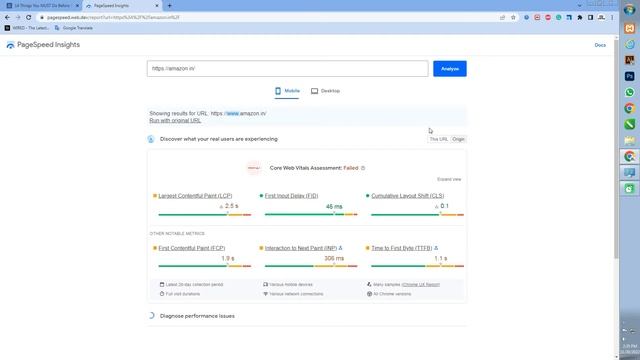Viewport: 640px width, 360px height.
Task: Select the This URL toggle
Action: click(x=438, y=139)
